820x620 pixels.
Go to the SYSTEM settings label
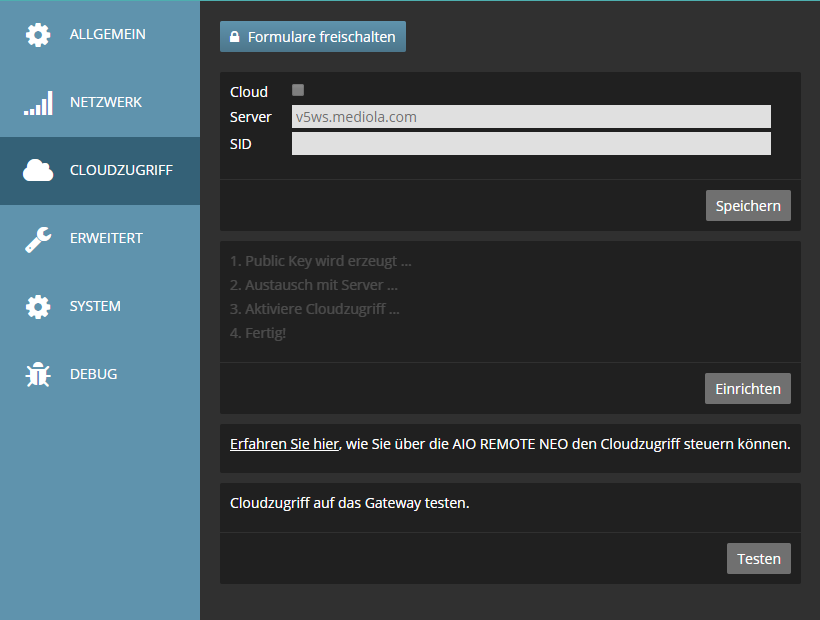click(95, 307)
